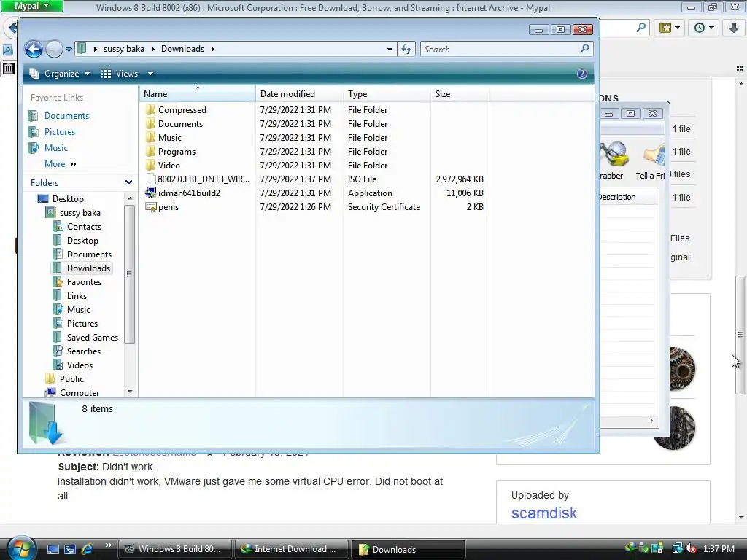
Task: Switch to Internet Download Manager taskbar button
Action: coord(290,549)
